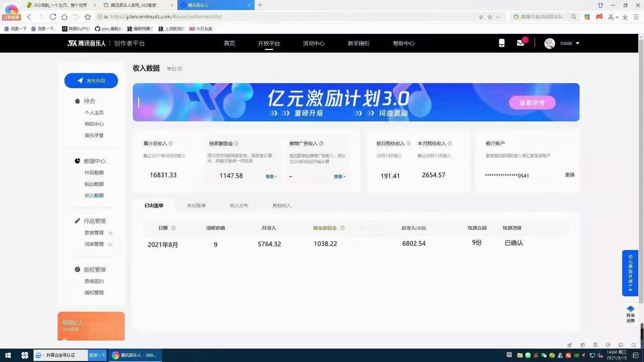Image resolution: width=644 pixels, height=362 pixels.
Task: Open the mobile phone icon in header
Action: 501,43
